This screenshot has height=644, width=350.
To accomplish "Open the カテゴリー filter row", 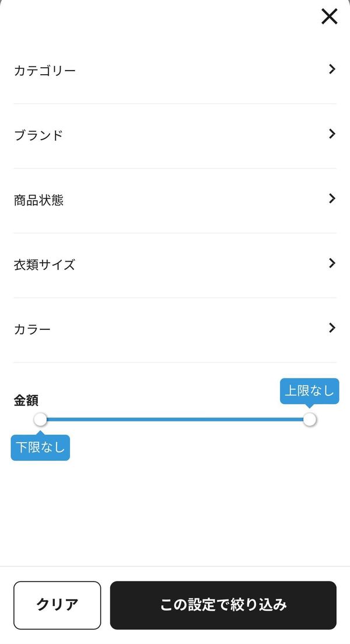I will click(175, 71).
